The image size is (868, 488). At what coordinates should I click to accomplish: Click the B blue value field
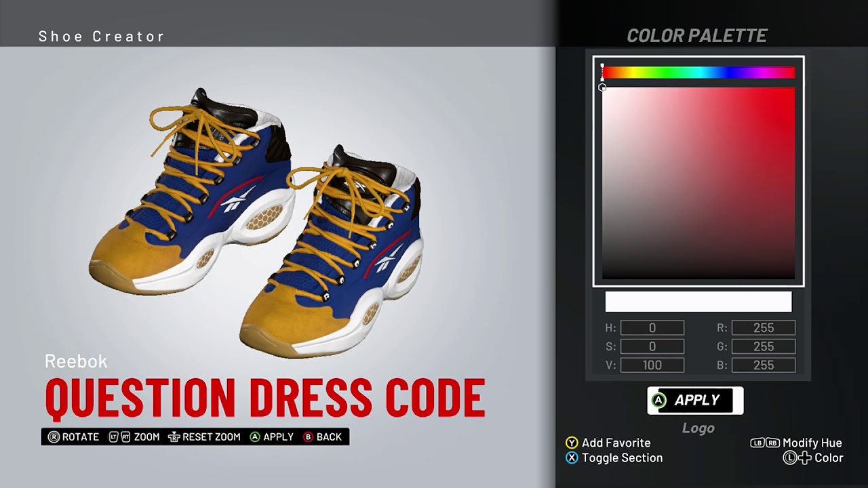click(764, 365)
